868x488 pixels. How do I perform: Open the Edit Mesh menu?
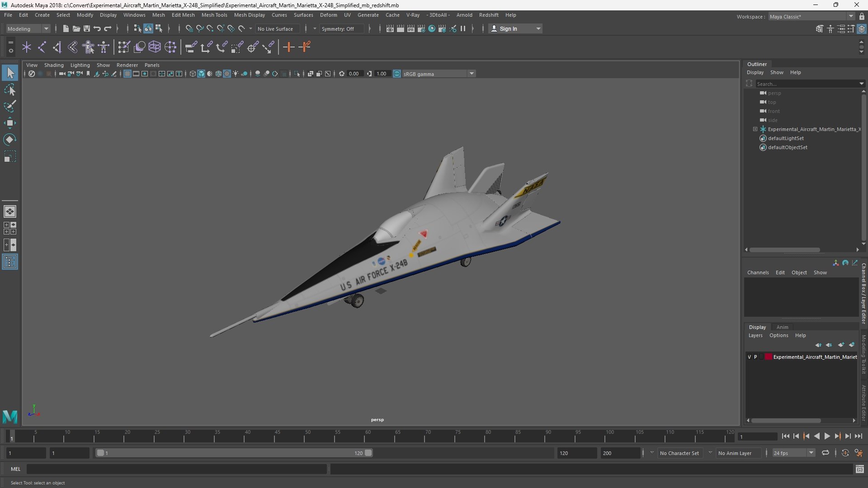pyautogui.click(x=183, y=15)
